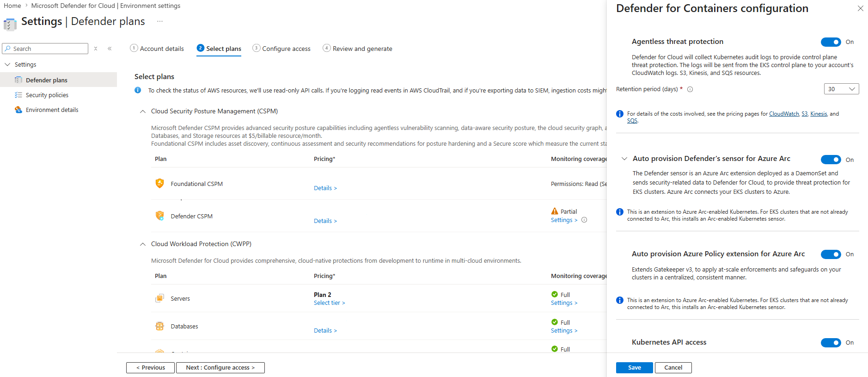Open Details link for Databases
Screen dimensions: 868x377
point(325,331)
